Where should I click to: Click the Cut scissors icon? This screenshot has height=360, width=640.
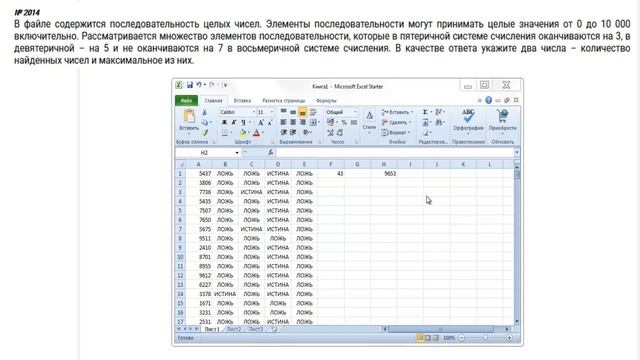[x=204, y=112]
